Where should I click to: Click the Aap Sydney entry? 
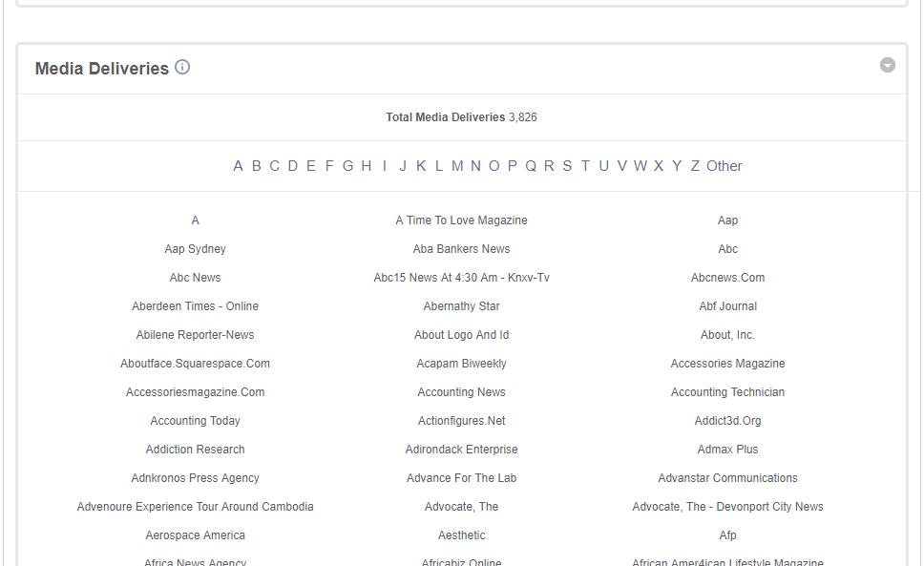pyautogui.click(x=195, y=249)
